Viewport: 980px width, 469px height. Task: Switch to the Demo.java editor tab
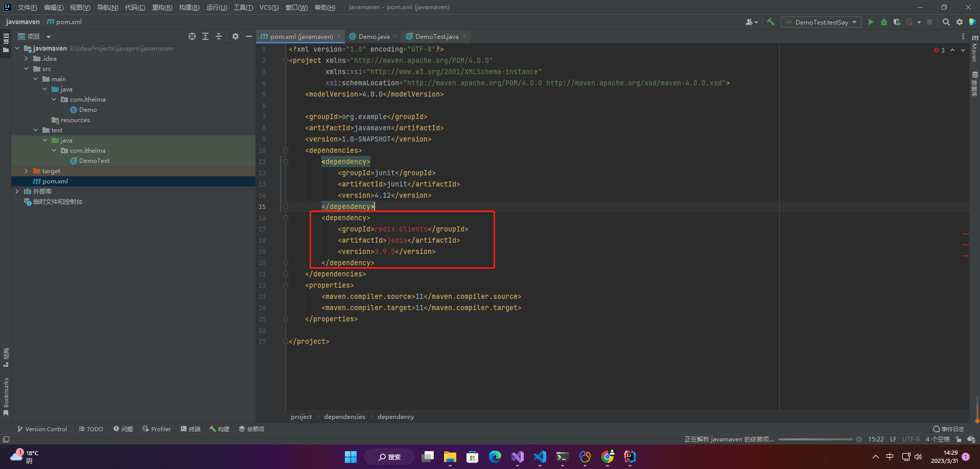[374, 36]
